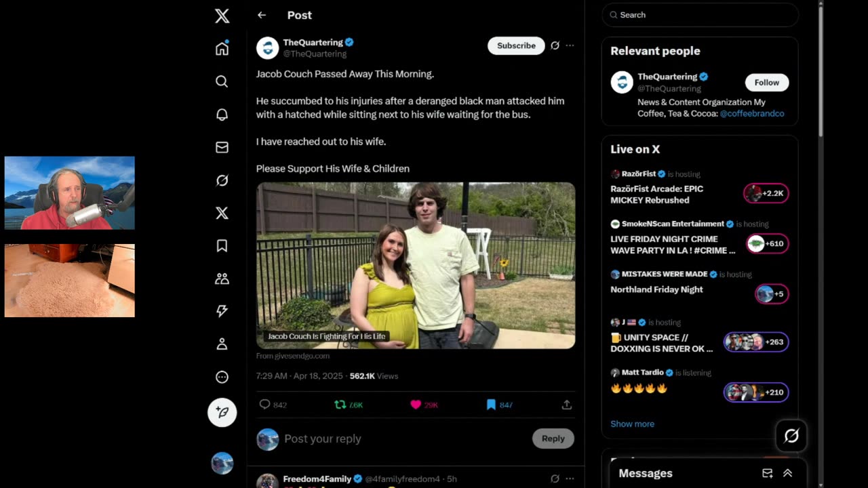Screen dimensions: 868x488
Task: Open Explore search icon in sidebar
Action: coord(222,81)
